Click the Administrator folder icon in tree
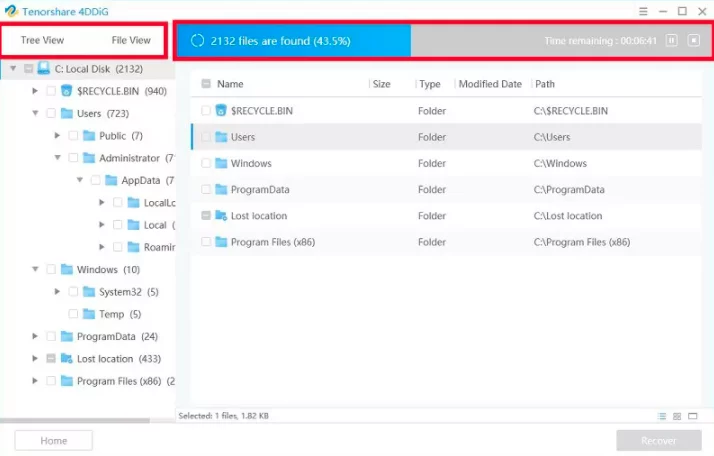 point(89,158)
